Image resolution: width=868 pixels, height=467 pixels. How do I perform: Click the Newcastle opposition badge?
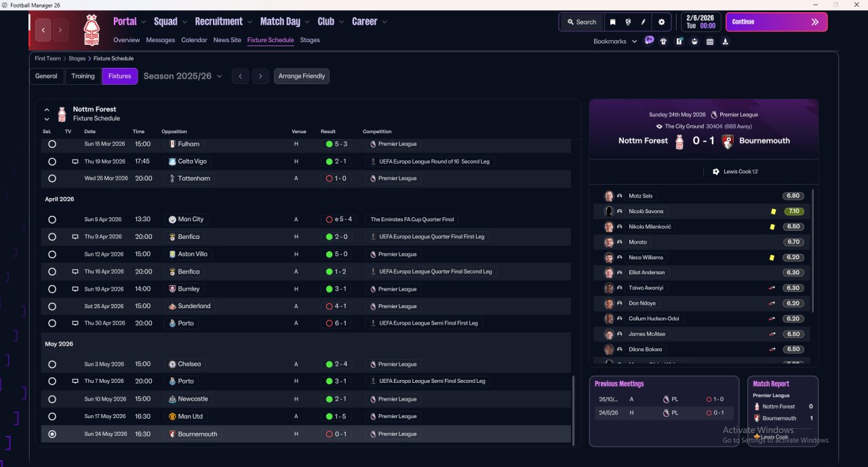coord(172,399)
